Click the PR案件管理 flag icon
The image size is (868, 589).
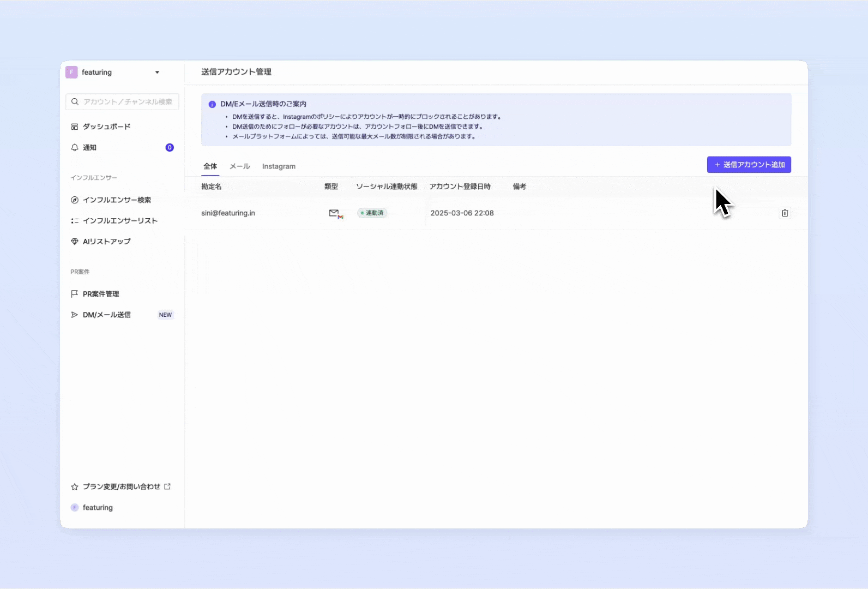(75, 294)
